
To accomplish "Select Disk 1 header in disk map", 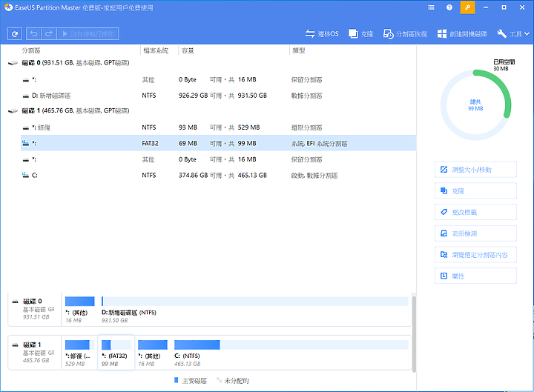I will click(x=34, y=352).
